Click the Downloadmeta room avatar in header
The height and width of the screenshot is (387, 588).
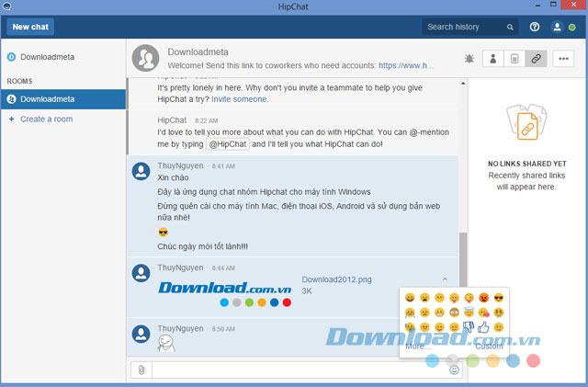[x=145, y=58]
